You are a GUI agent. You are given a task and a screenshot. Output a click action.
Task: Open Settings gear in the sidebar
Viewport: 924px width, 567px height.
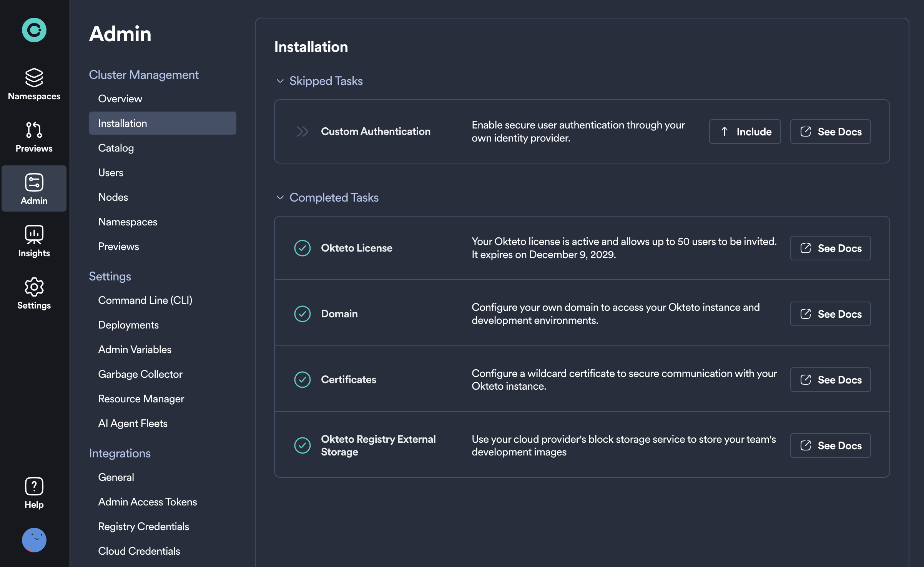(34, 294)
